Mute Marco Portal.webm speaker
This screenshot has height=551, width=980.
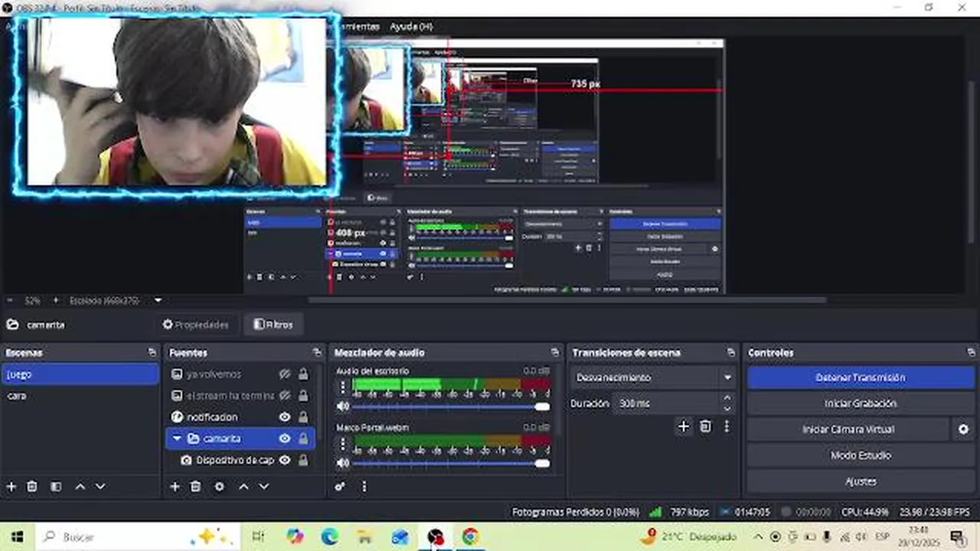pyautogui.click(x=343, y=463)
